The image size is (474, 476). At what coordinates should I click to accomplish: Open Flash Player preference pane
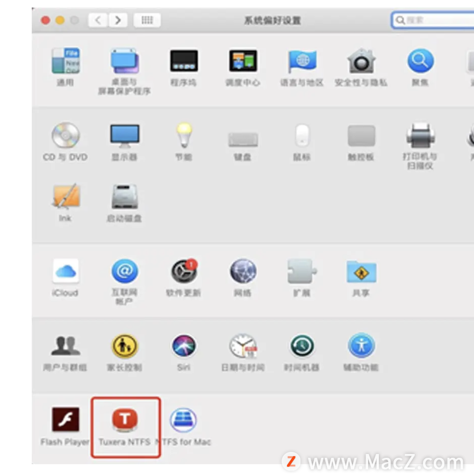click(x=65, y=420)
